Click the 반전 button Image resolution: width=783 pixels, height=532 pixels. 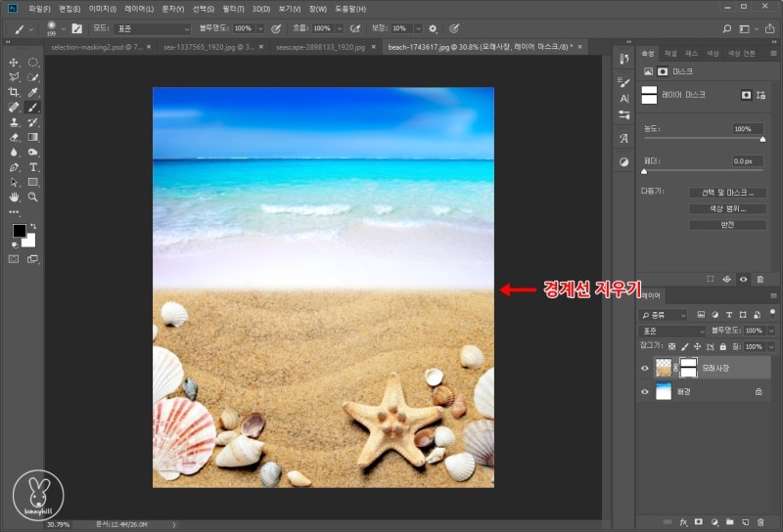tap(726, 224)
